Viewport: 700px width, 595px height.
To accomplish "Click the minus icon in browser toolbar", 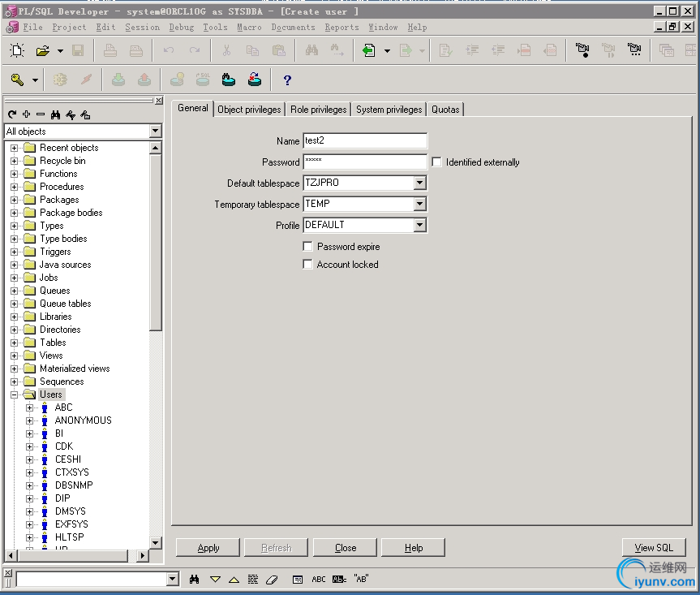I will (x=41, y=114).
